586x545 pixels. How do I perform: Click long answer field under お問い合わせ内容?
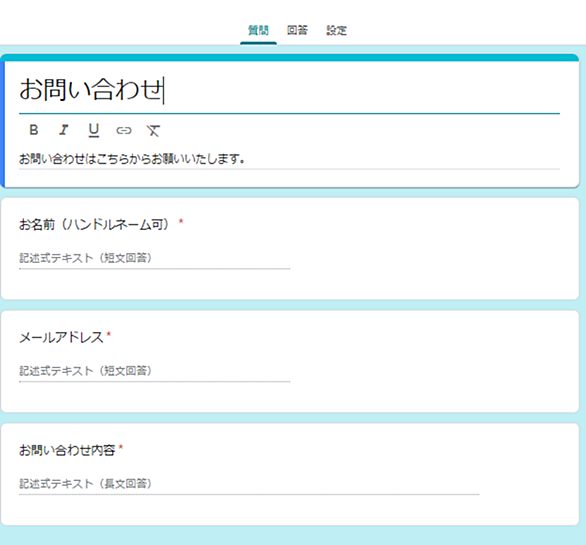(x=249, y=484)
